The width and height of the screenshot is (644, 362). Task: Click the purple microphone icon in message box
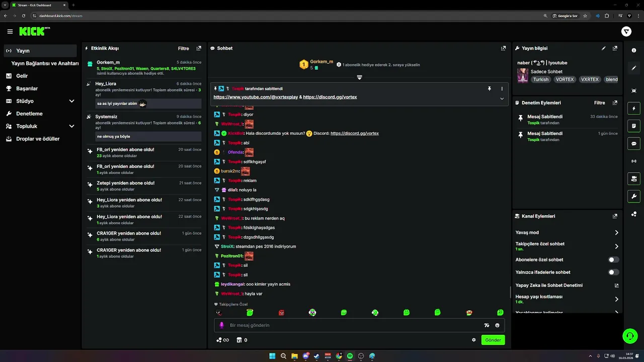(221, 325)
